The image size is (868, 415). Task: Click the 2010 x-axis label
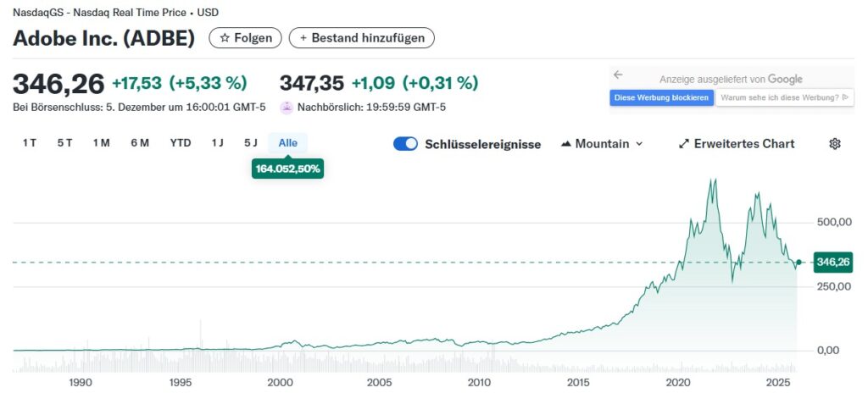pos(479,382)
